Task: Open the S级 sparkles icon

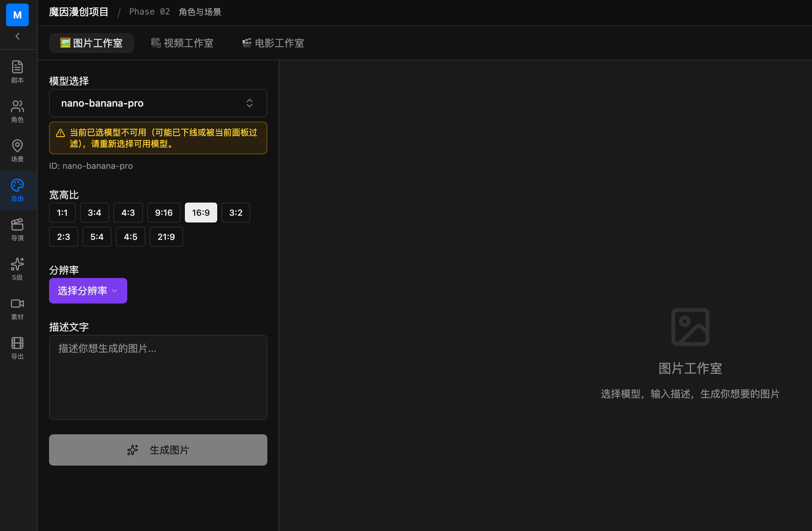Action: coord(17,269)
